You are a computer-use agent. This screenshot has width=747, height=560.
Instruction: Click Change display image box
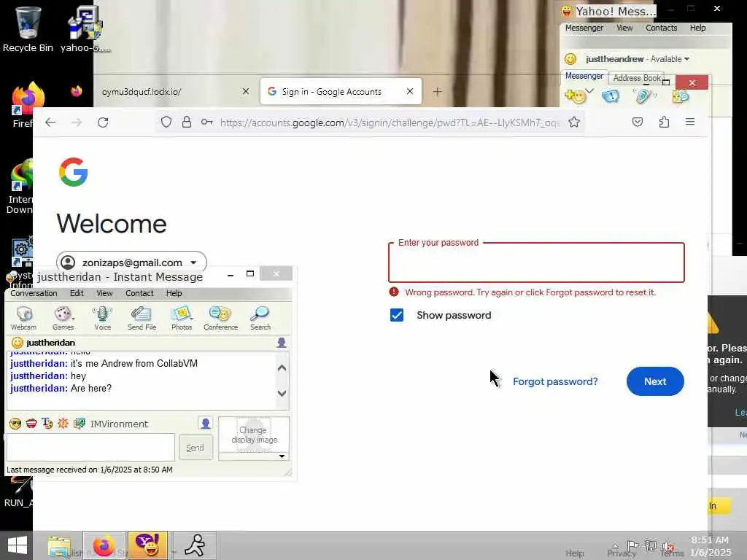coord(253,435)
